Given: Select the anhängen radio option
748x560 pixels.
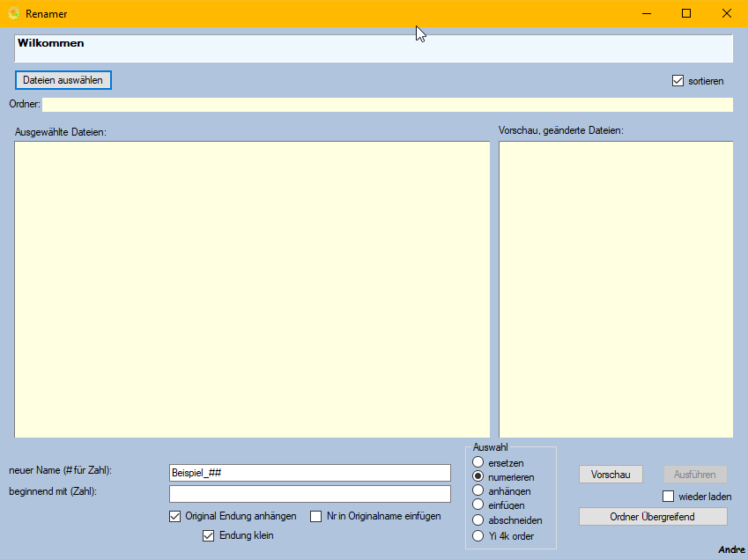Looking at the screenshot, I should tap(478, 490).
